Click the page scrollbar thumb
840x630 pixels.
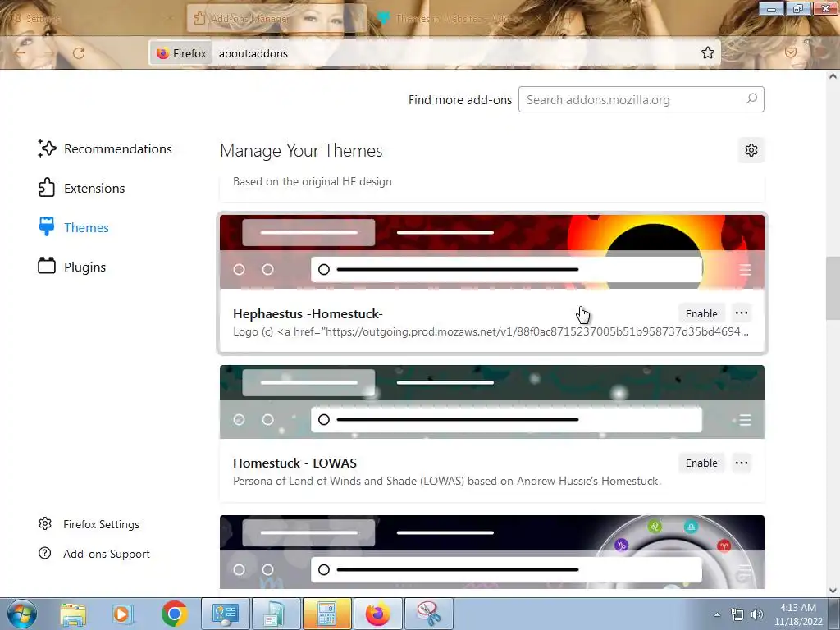pos(833,288)
